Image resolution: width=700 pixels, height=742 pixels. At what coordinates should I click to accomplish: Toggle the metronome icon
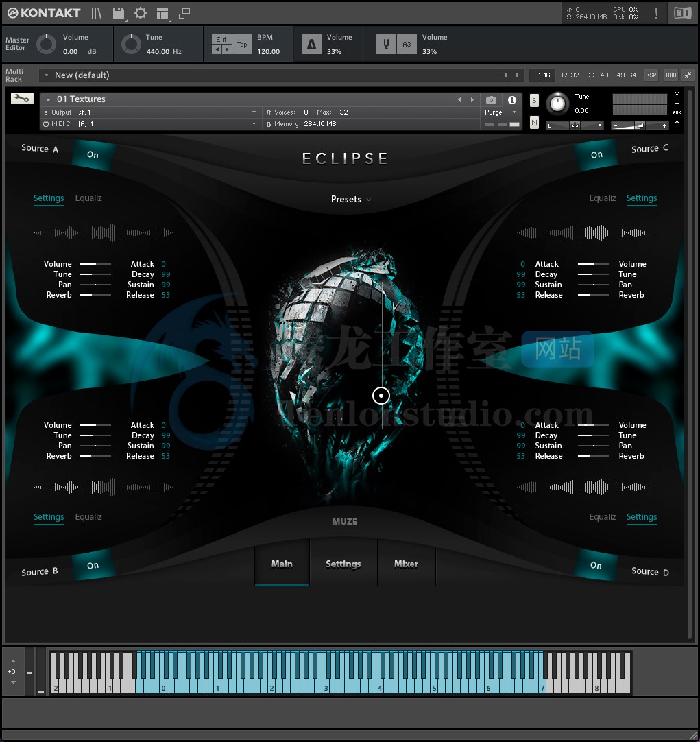click(x=311, y=45)
